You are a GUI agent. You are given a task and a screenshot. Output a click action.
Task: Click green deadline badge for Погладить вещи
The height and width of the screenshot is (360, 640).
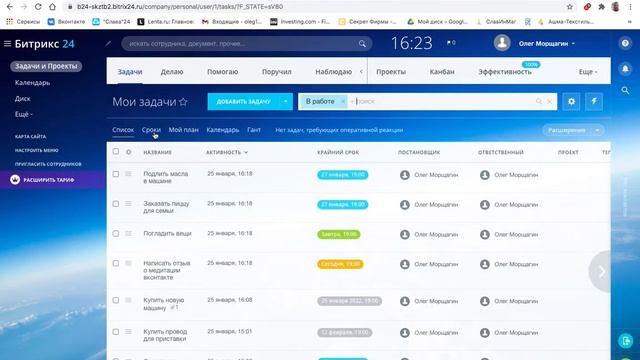coord(339,234)
